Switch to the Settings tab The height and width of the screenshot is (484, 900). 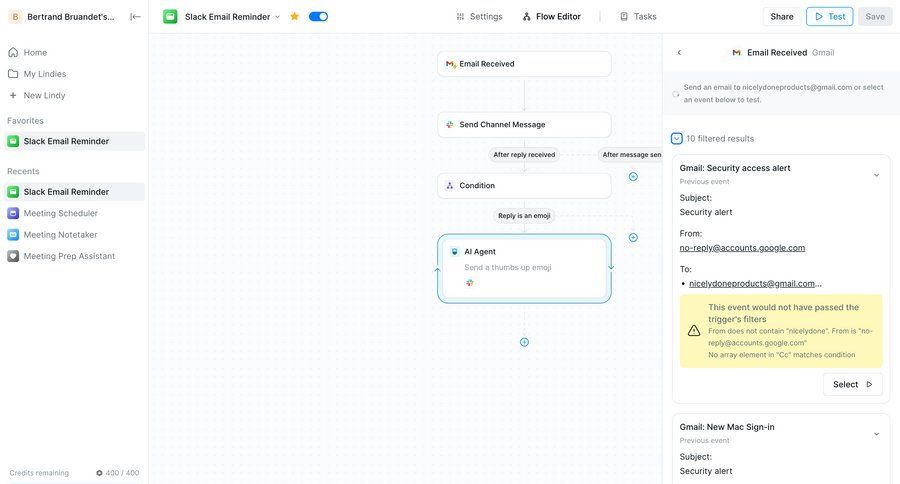(479, 17)
